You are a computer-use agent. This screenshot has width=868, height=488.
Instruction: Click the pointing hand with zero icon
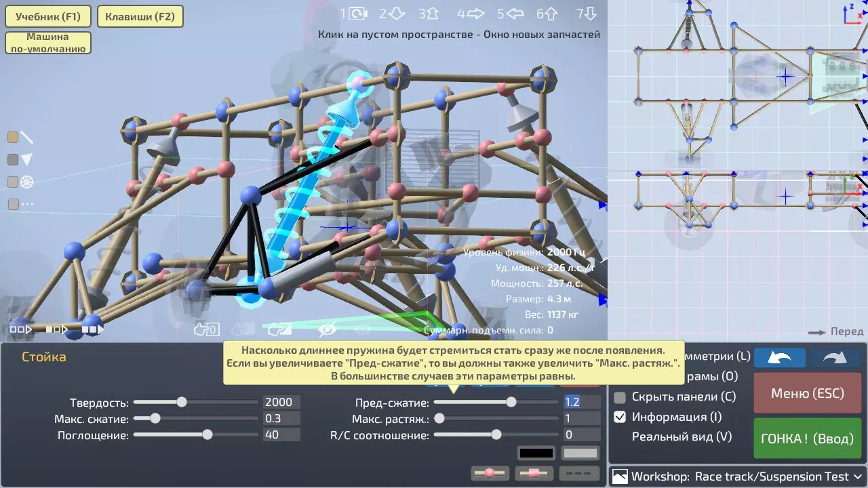tap(206, 330)
